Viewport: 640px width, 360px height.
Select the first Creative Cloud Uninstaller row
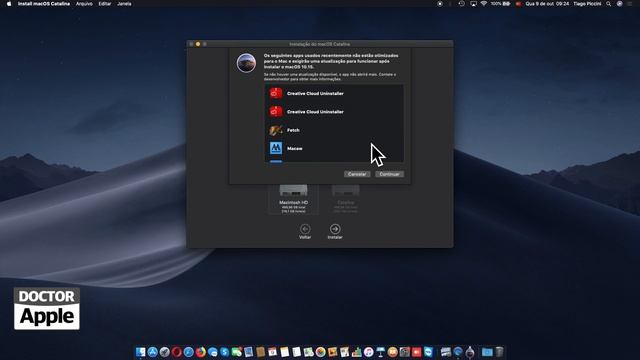(x=334, y=93)
